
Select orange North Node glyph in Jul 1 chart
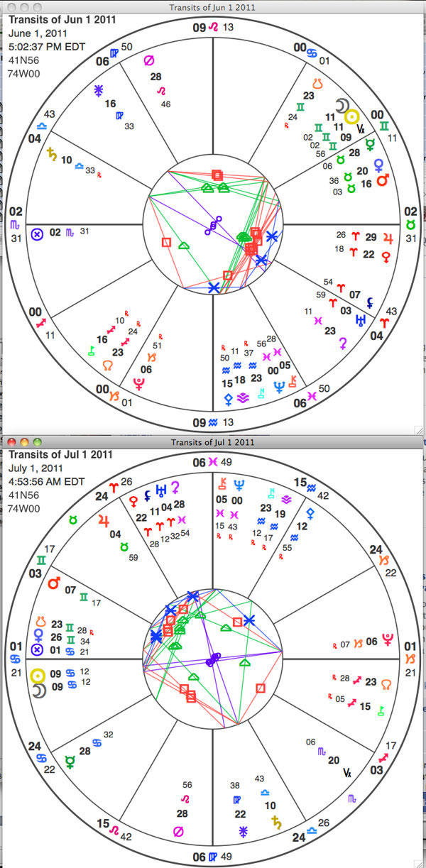point(388,685)
